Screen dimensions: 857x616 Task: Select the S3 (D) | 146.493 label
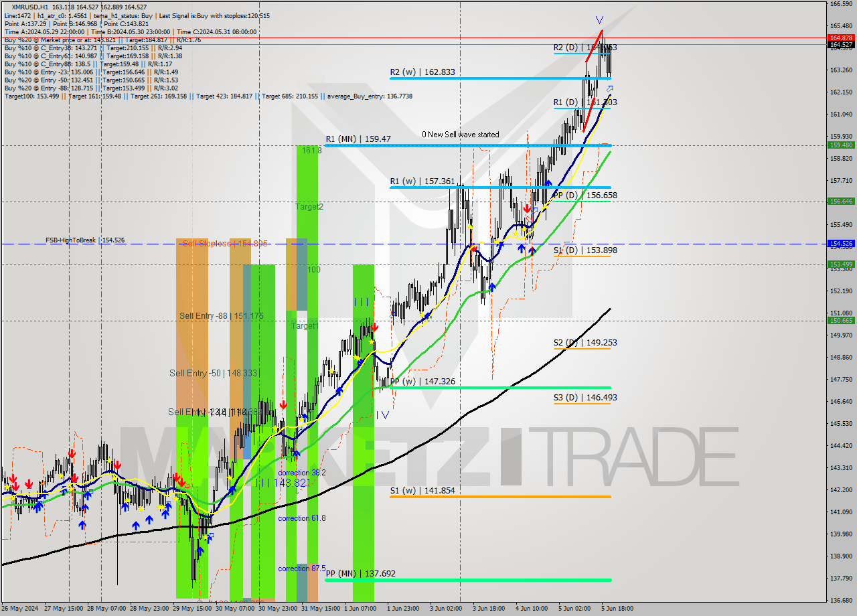[x=585, y=398]
